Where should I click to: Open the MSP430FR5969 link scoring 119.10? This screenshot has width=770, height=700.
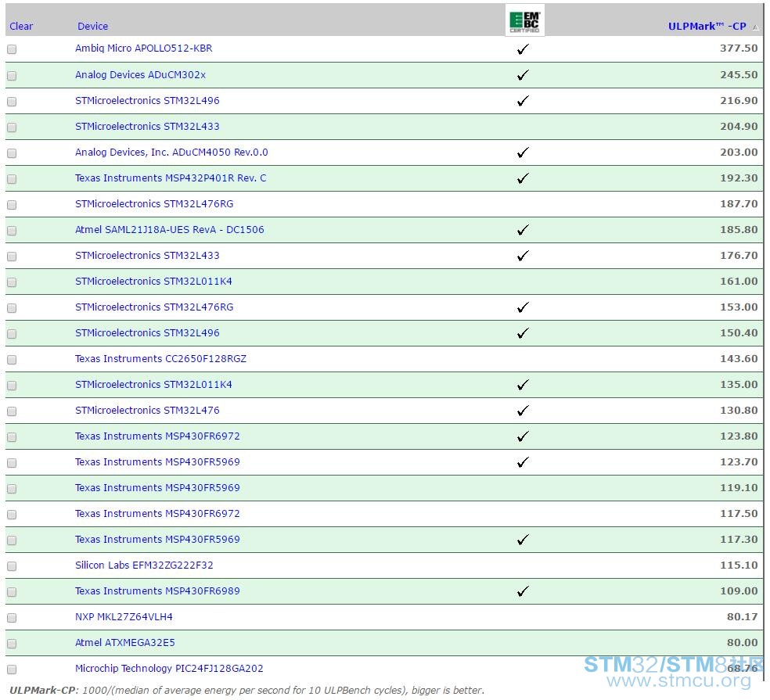pyautogui.click(x=157, y=487)
